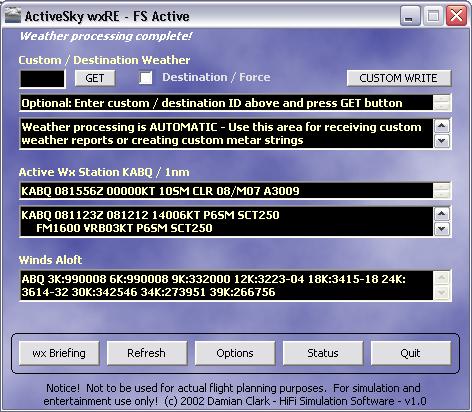Show the Status window
The width and height of the screenshot is (472, 412).
[x=323, y=353]
